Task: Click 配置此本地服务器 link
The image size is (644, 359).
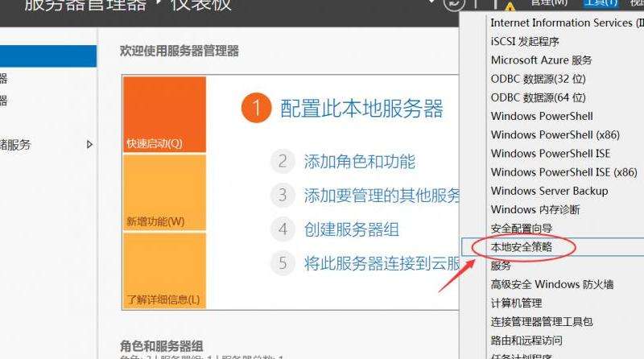Action: [361, 109]
